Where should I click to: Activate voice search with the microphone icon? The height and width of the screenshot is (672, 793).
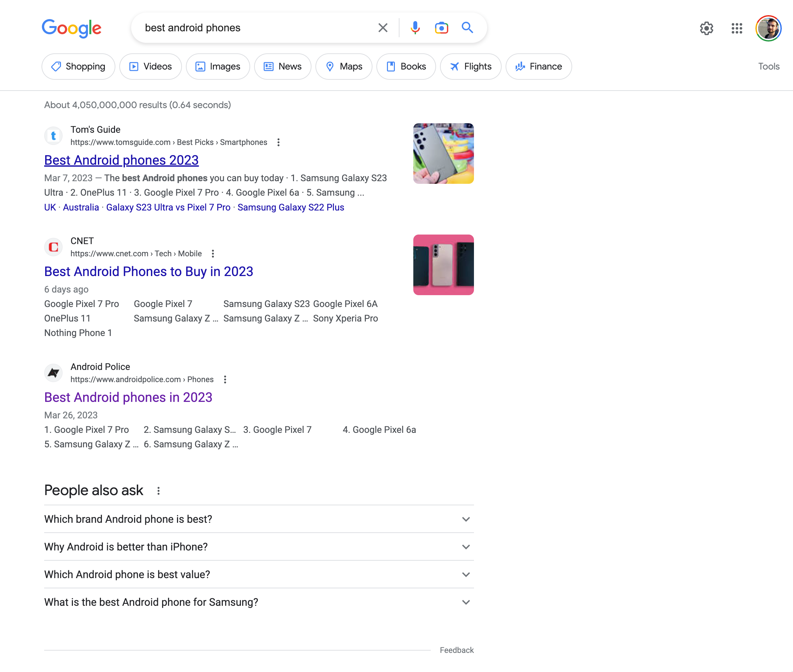[x=415, y=27]
